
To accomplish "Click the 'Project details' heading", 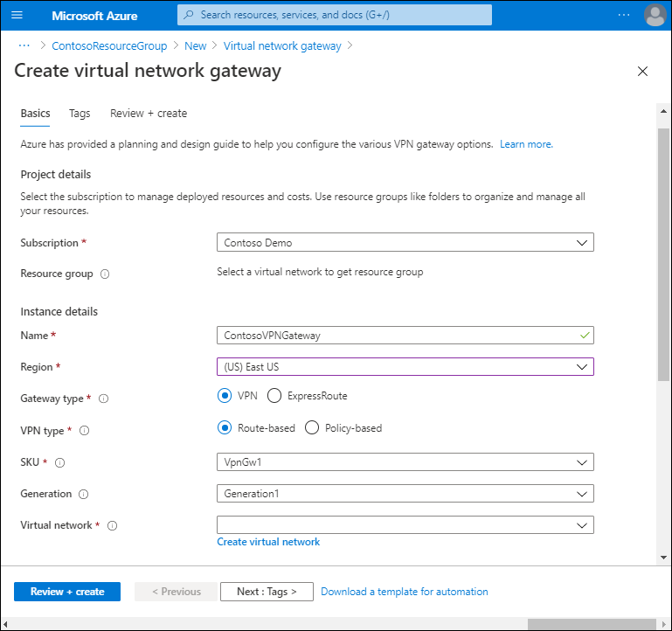I will 56,175.
